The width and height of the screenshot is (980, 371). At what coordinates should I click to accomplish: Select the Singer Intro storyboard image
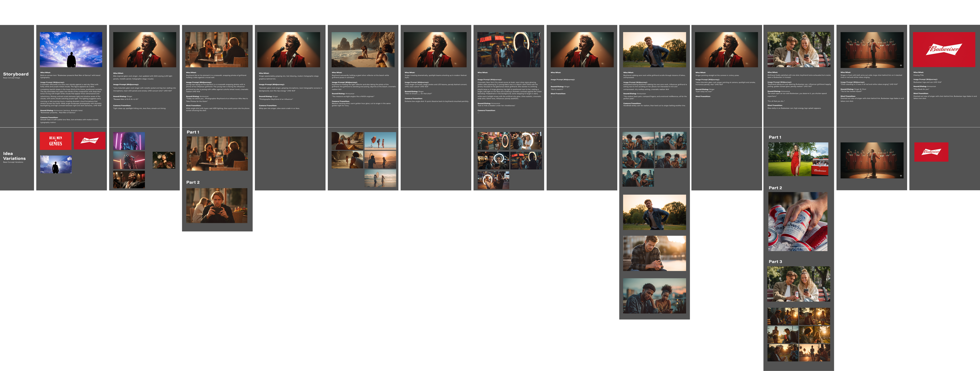coord(145,49)
